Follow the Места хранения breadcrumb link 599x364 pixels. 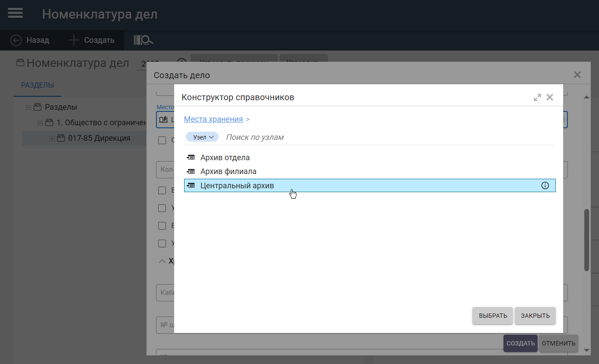(x=213, y=119)
